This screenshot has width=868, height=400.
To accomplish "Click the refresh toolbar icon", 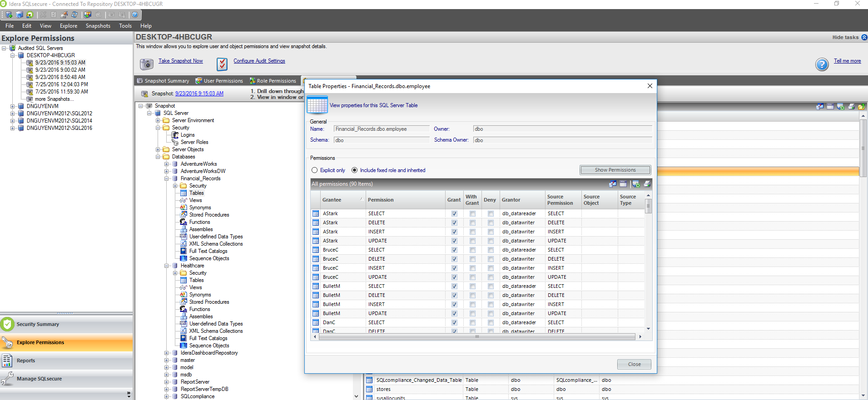I will 74,15.
